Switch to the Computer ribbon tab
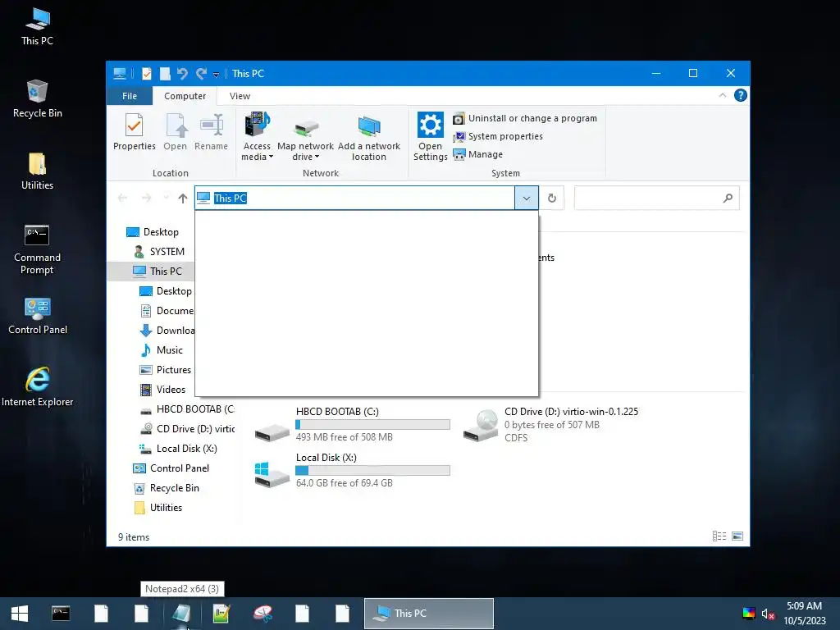 (185, 96)
